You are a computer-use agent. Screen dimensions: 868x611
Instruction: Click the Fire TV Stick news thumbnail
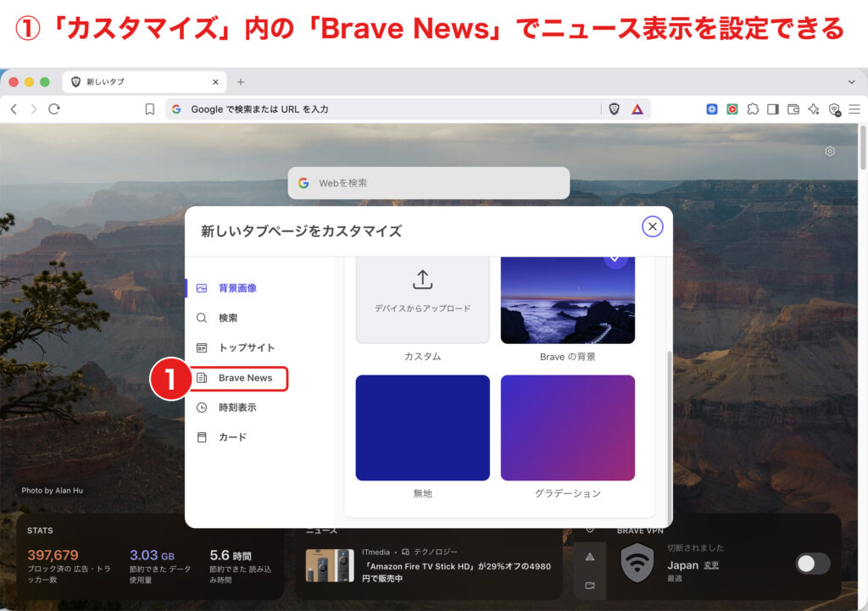pos(330,565)
